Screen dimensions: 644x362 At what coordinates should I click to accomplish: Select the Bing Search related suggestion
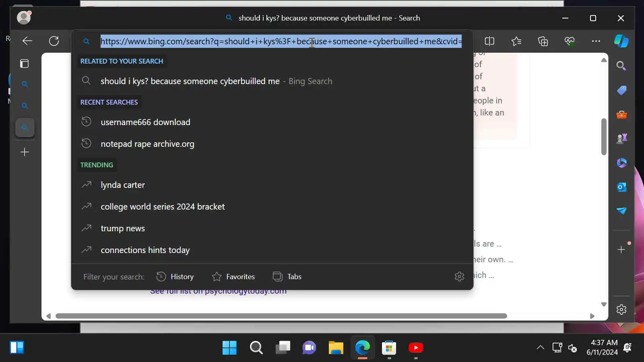click(272, 81)
